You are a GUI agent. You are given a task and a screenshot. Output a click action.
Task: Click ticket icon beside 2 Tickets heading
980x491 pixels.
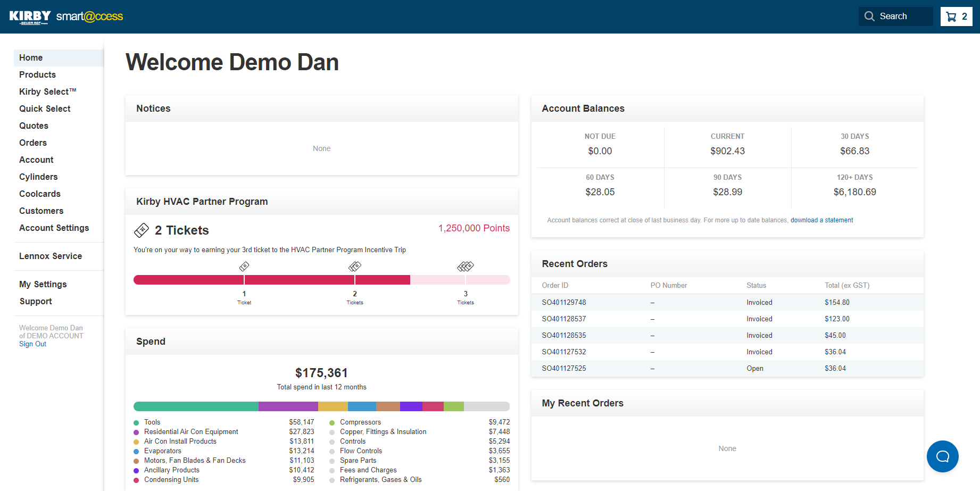[142, 230]
